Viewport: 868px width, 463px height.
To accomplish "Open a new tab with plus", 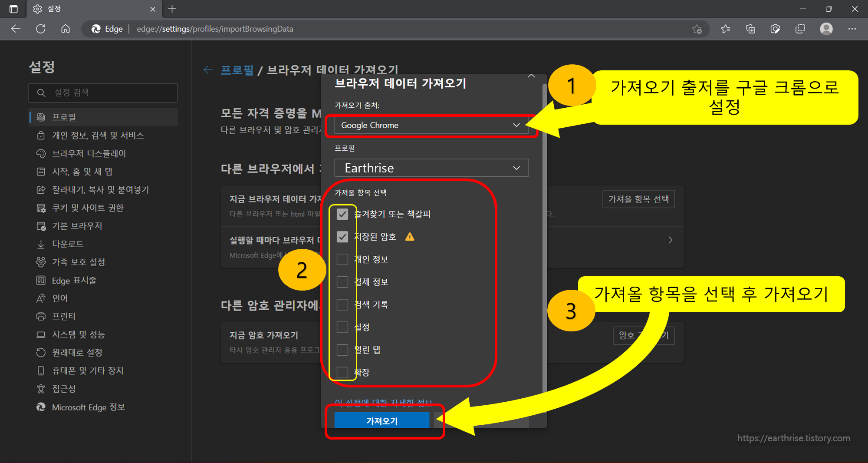I will (172, 9).
